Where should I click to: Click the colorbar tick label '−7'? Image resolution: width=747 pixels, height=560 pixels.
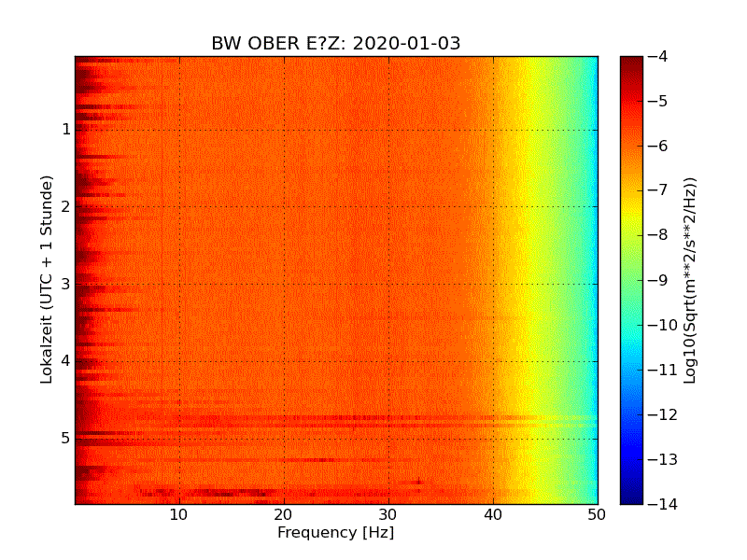(658, 190)
